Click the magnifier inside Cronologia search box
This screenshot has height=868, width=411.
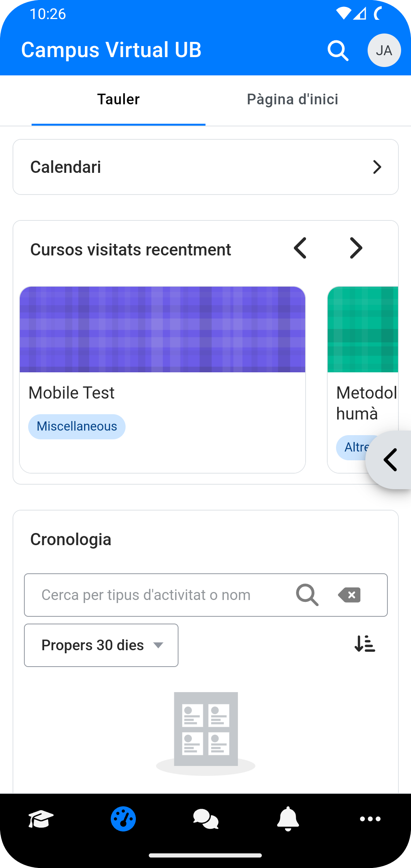[x=307, y=595]
